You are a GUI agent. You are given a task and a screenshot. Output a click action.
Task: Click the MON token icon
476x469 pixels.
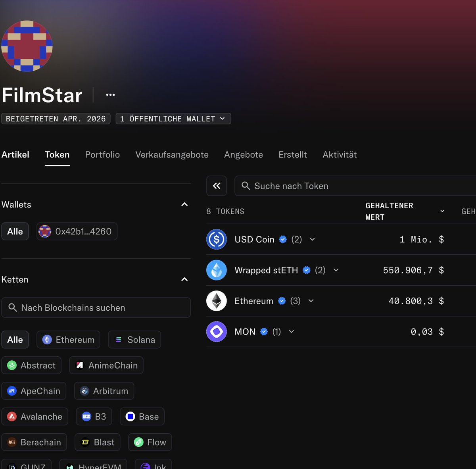(217, 332)
